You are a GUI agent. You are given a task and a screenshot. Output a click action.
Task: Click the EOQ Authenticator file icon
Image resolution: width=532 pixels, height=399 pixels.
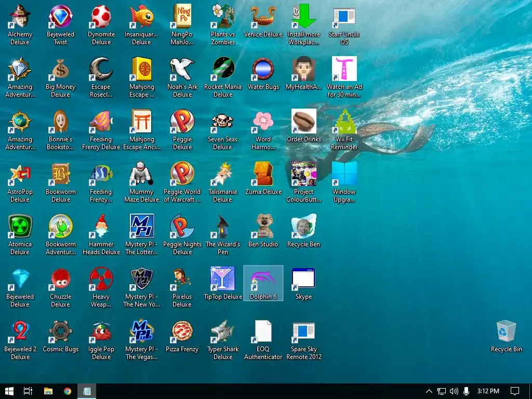coord(263,331)
